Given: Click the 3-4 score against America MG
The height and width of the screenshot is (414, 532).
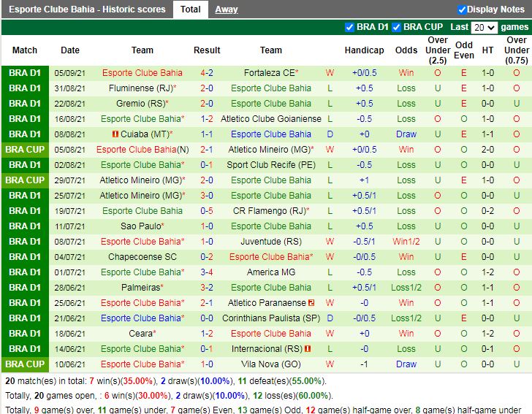Looking at the screenshot, I should tap(207, 272).
